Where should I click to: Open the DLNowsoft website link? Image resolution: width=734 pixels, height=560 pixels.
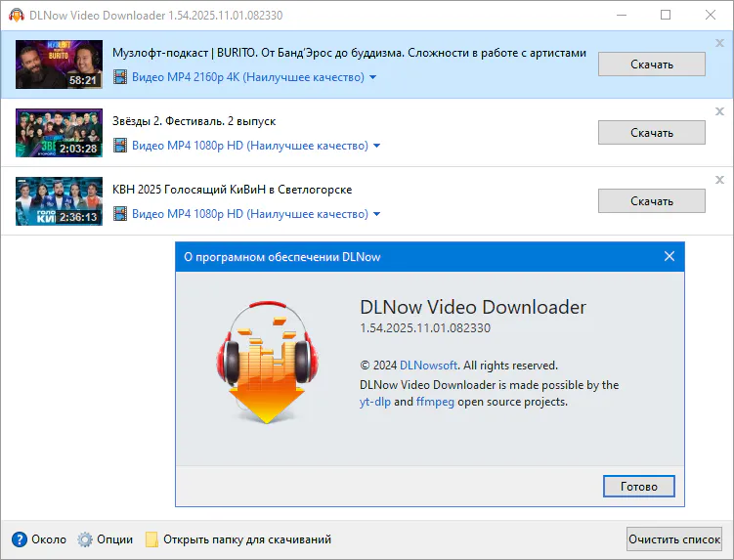tap(429, 365)
